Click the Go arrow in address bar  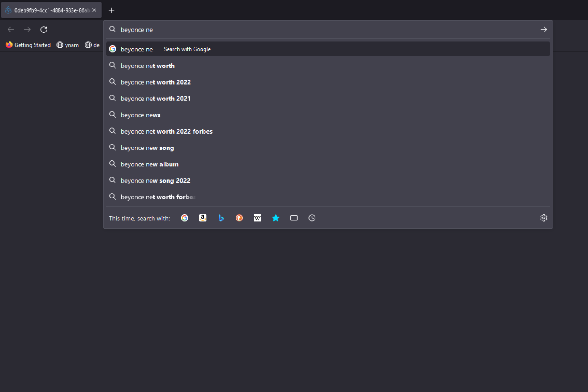pos(544,30)
